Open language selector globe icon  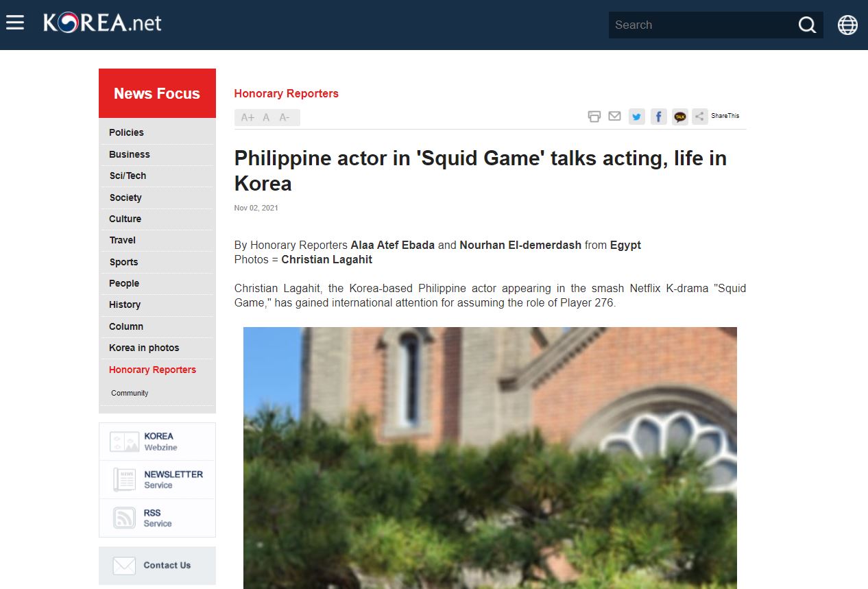847,25
